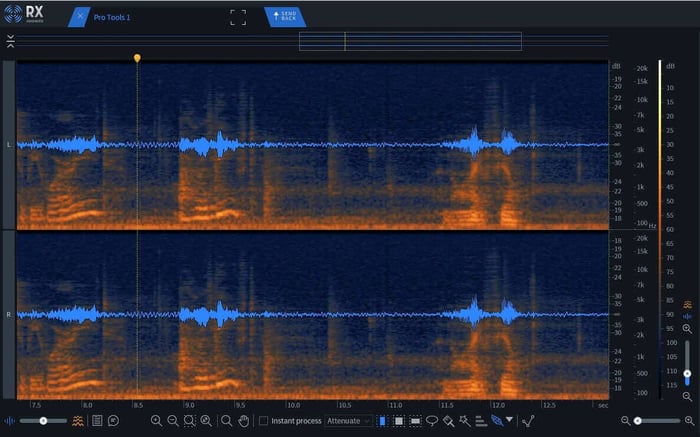Image resolution: width=700 pixels, height=437 pixels.
Task: Click the orange spectrogram view icon
Action: coord(78,421)
